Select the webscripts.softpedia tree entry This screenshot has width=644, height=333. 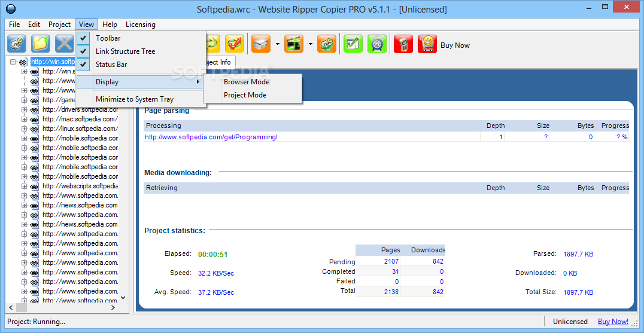click(80, 186)
